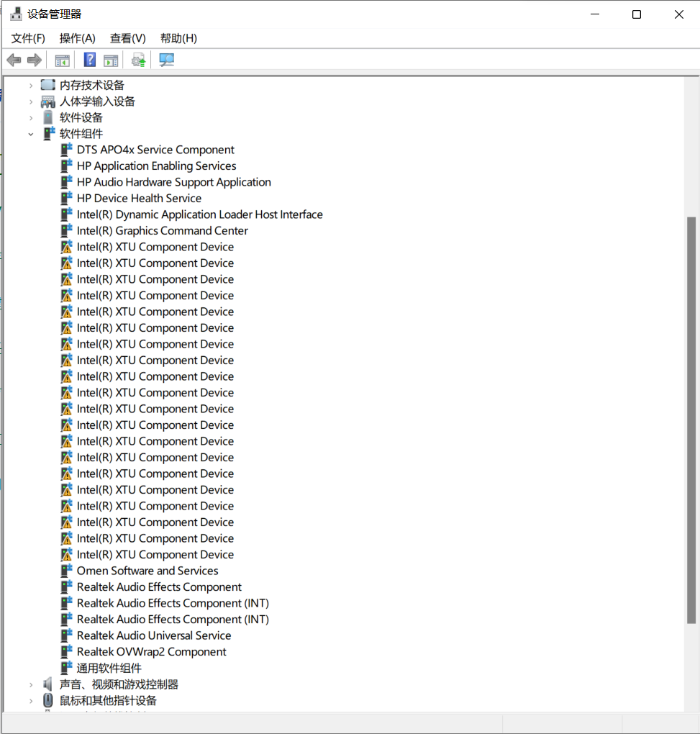Click the show action pane toolbar icon

(x=110, y=60)
